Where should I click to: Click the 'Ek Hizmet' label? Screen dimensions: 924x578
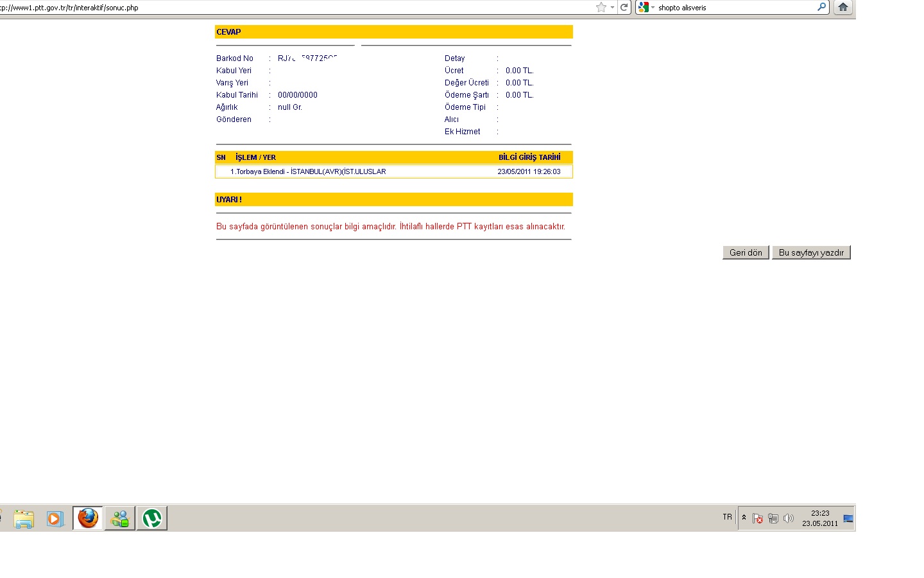[462, 132]
